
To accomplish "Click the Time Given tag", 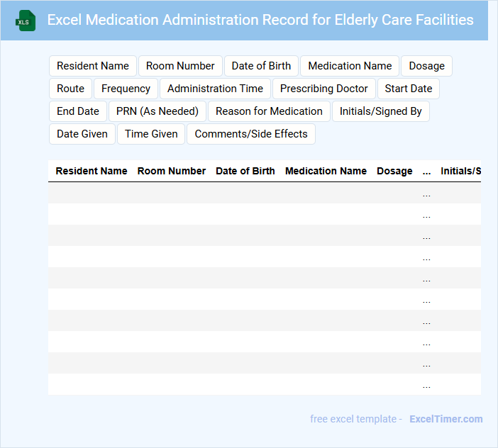I will click(x=151, y=134).
